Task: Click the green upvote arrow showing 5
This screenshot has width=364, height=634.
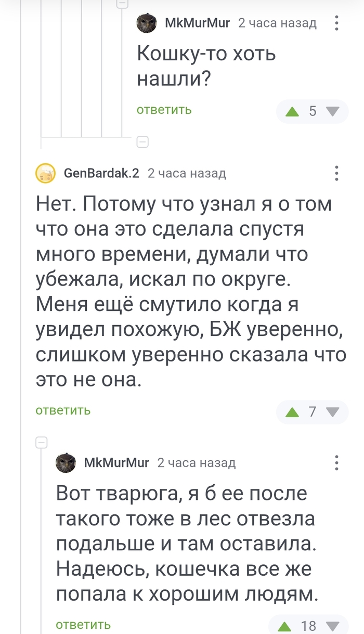Action: 293,111
